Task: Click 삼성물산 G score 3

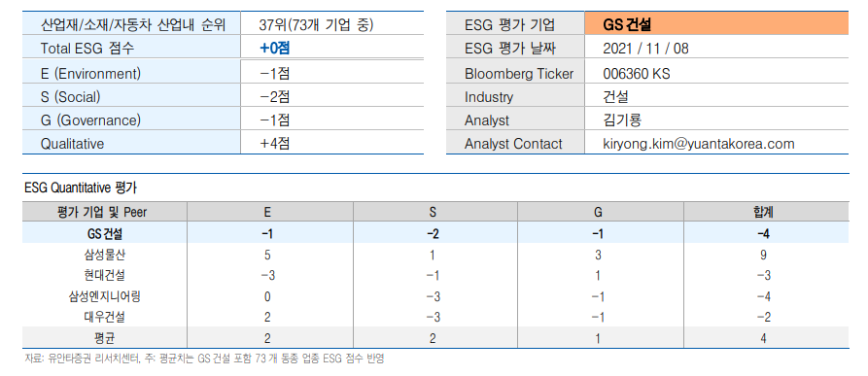Action: coord(598,256)
